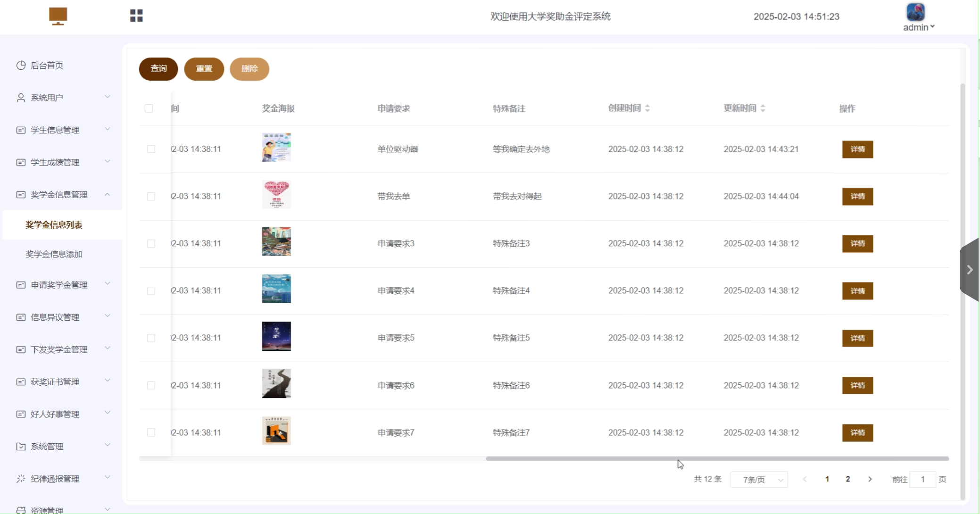
Task: Click sort arrows on 创建时间 column
Action: [648, 108]
